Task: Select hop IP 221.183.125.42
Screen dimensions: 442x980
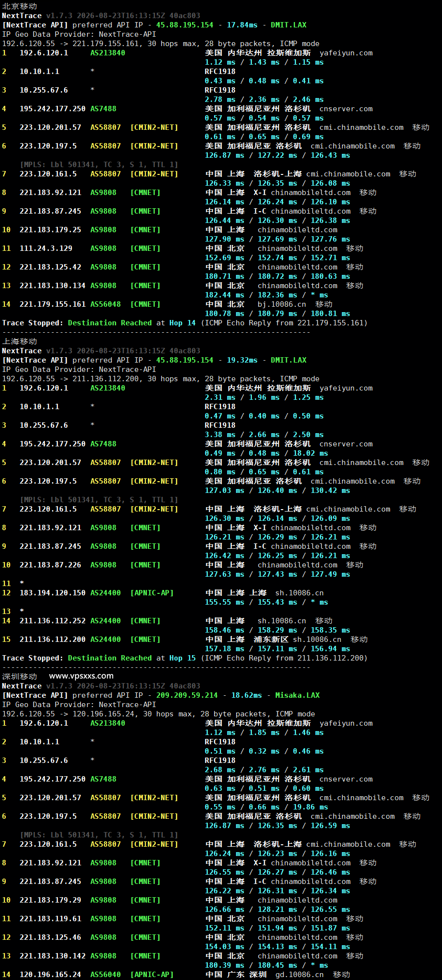Action: pos(50,267)
